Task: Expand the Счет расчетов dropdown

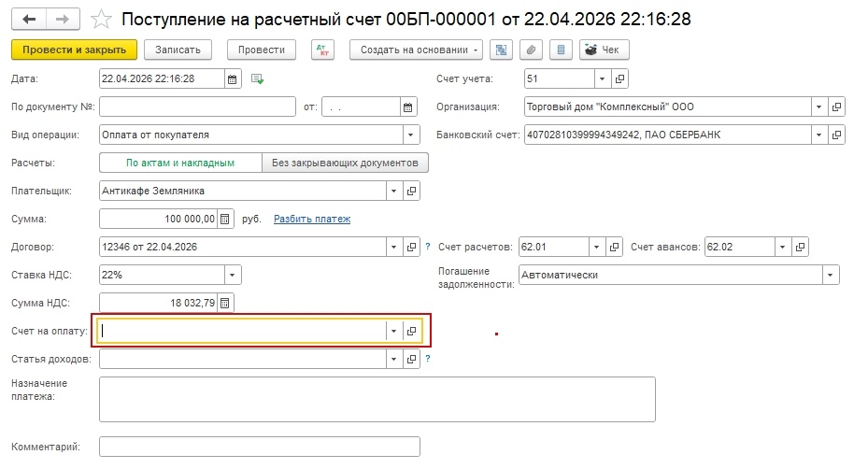Action: click(x=596, y=247)
